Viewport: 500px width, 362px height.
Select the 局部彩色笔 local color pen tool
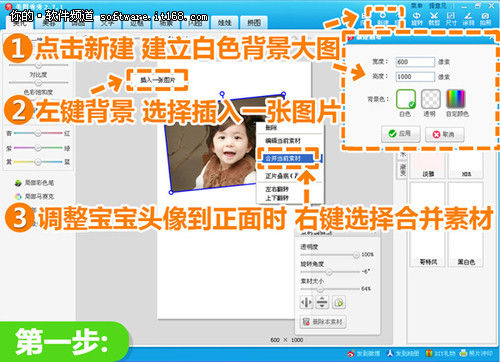pos(34,183)
